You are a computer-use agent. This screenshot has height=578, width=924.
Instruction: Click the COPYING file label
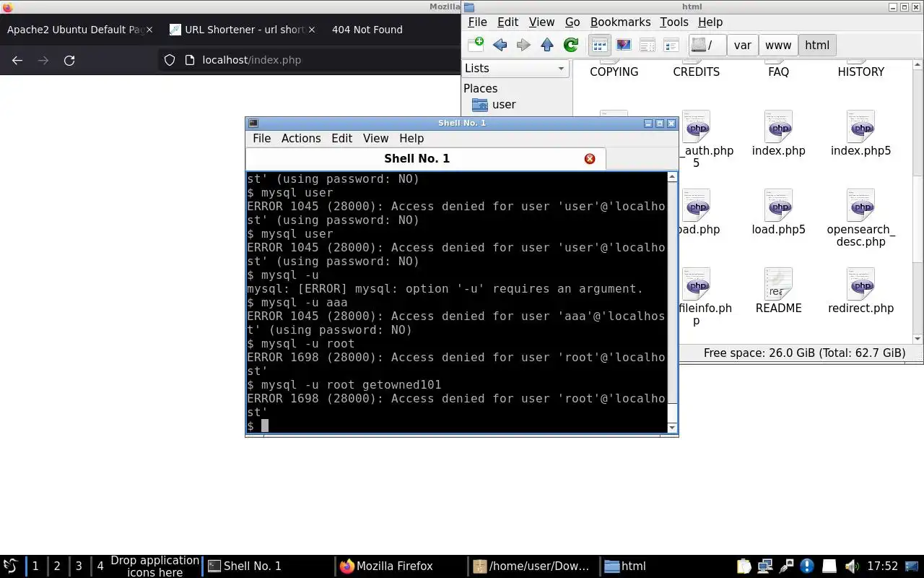point(614,72)
